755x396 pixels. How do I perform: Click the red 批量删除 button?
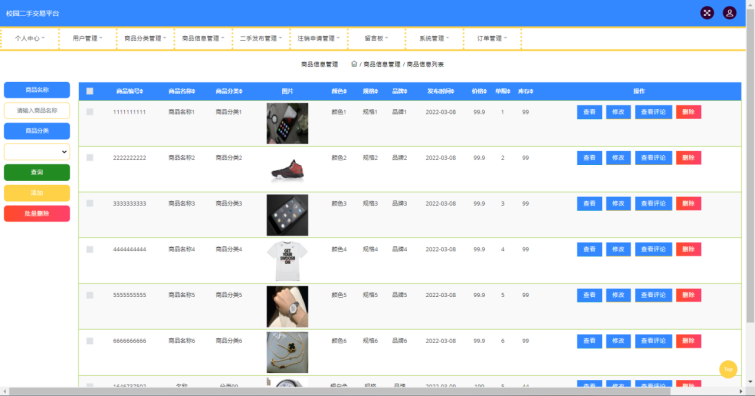tap(37, 213)
